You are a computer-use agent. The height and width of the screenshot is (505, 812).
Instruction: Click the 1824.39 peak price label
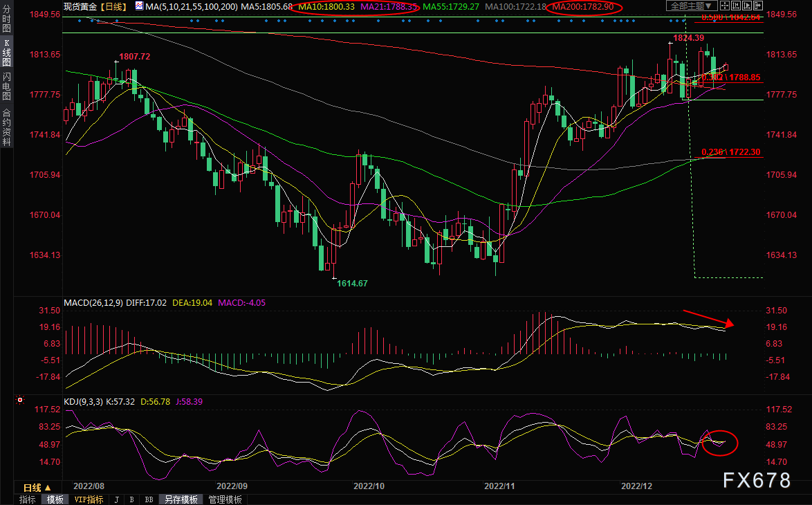coord(689,38)
